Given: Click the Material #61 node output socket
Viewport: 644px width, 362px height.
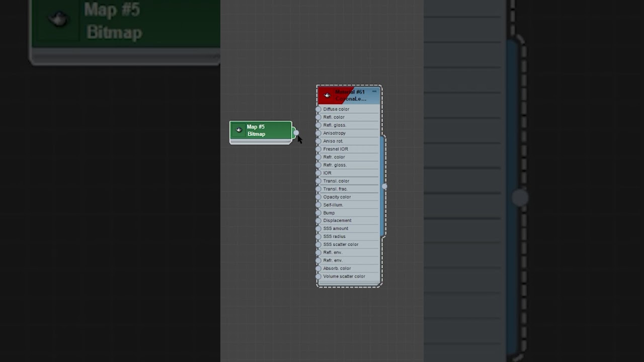Looking at the screenshot, I should 384,186.
